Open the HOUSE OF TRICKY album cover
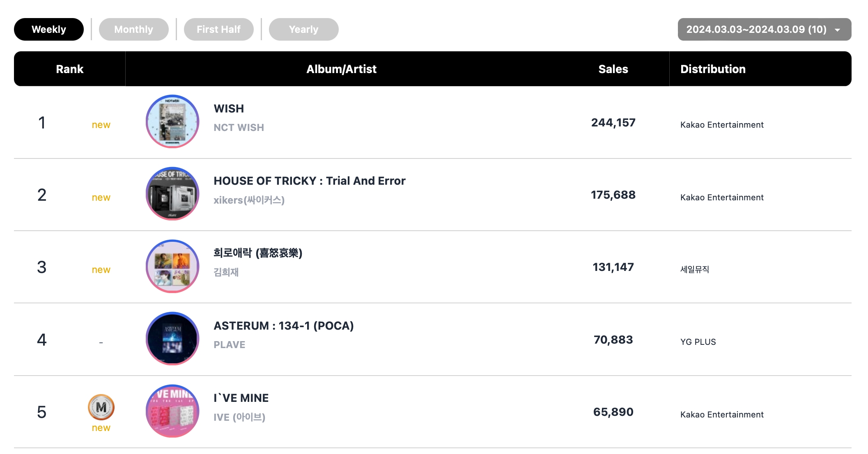Image resolution: width=868 pixels, height=454 pixels. tap(172, 194)
